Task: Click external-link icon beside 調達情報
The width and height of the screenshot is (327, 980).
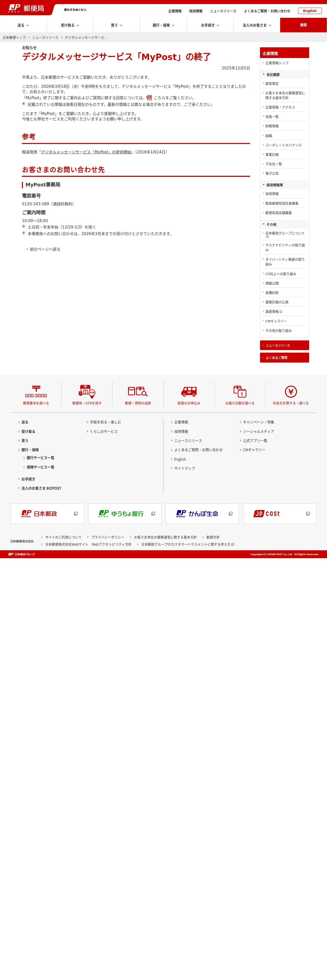Action: (281, 312)
